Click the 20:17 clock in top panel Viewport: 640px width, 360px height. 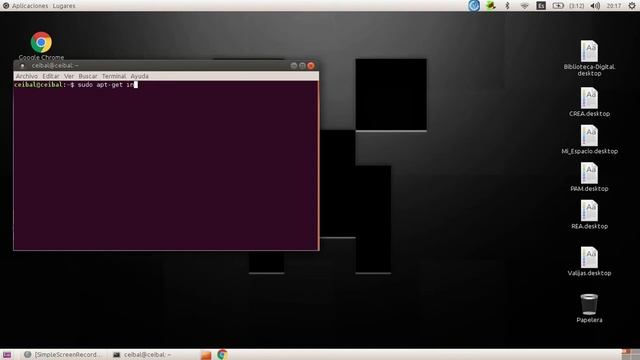(613, 6)
